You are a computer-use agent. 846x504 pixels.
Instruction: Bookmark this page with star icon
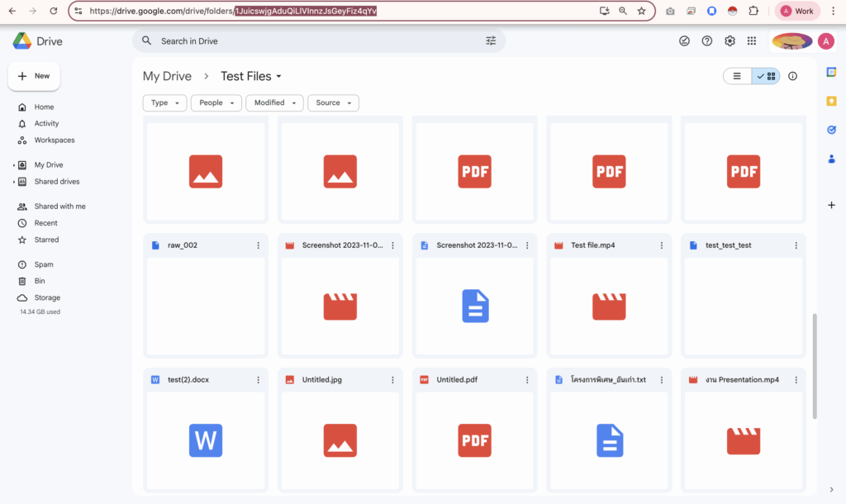point(642,11)
